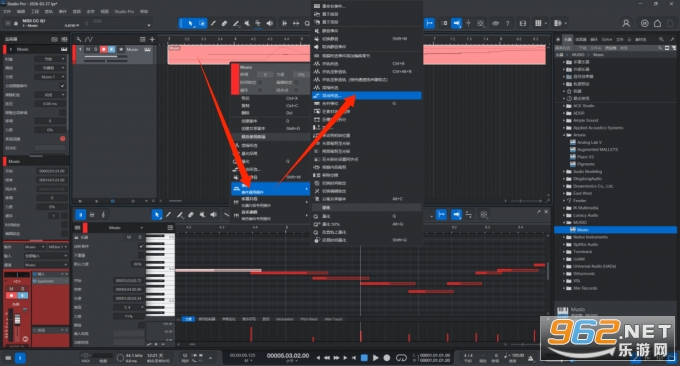Select the mute tool in top toolbar

[247, 23]
